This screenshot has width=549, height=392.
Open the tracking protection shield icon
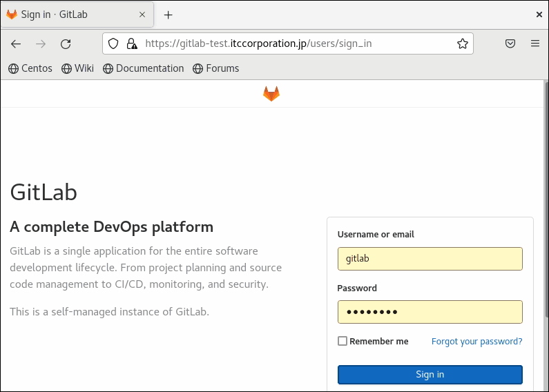(113, 43)
